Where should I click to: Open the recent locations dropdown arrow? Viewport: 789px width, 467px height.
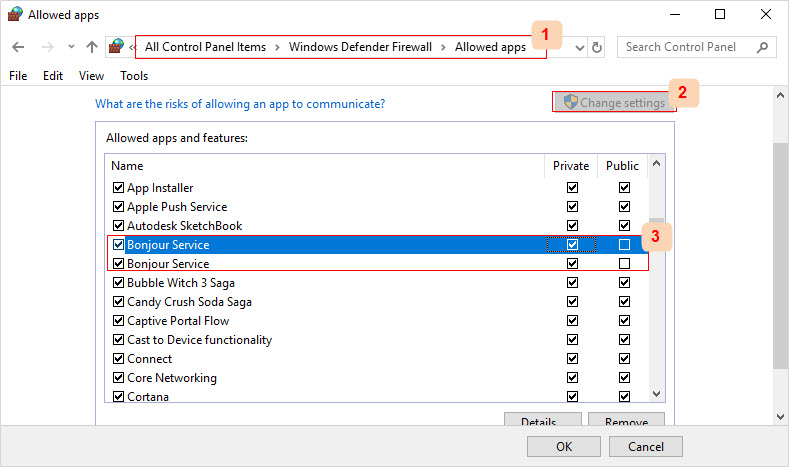click(71, 47)
